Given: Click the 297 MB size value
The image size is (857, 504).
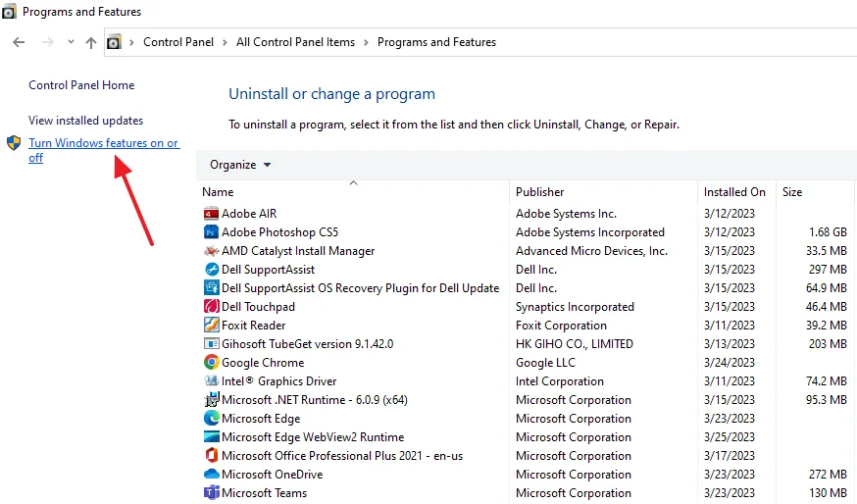Looking at the screenshot, I should [x=828, y=270].
